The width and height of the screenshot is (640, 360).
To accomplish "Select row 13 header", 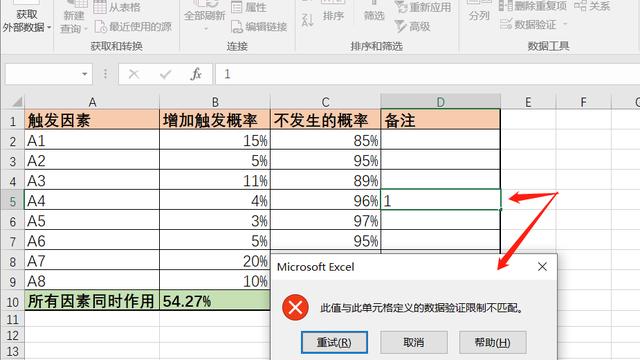I will (12, 351).
